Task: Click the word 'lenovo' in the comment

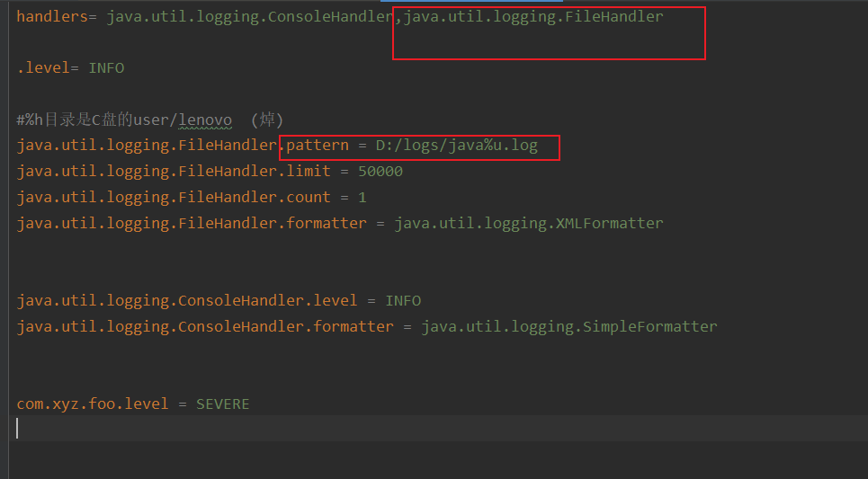Action: point(205,120)
